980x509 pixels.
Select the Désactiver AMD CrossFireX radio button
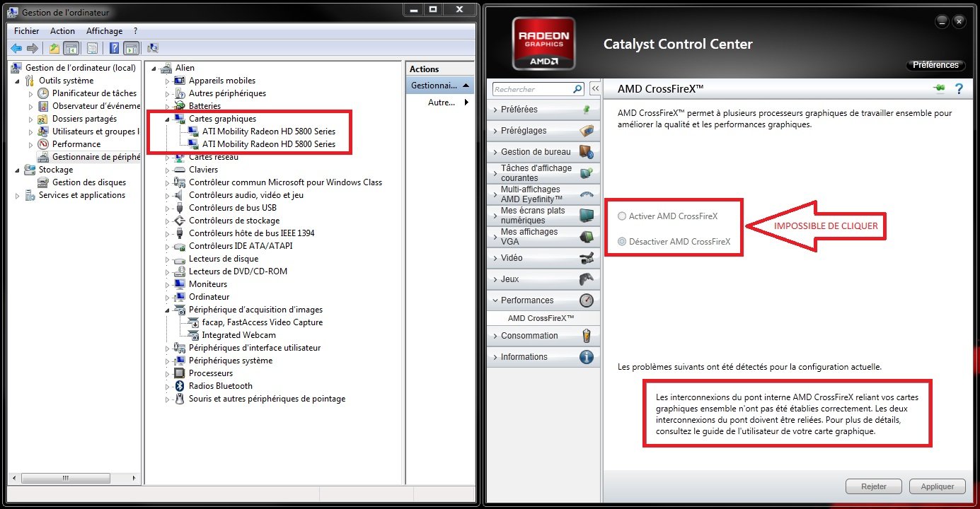[622, 242]
